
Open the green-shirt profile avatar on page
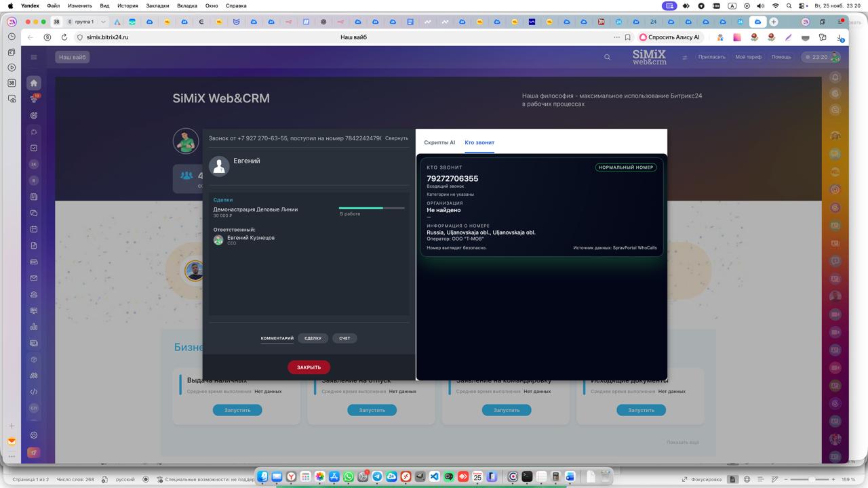(186, 141)
